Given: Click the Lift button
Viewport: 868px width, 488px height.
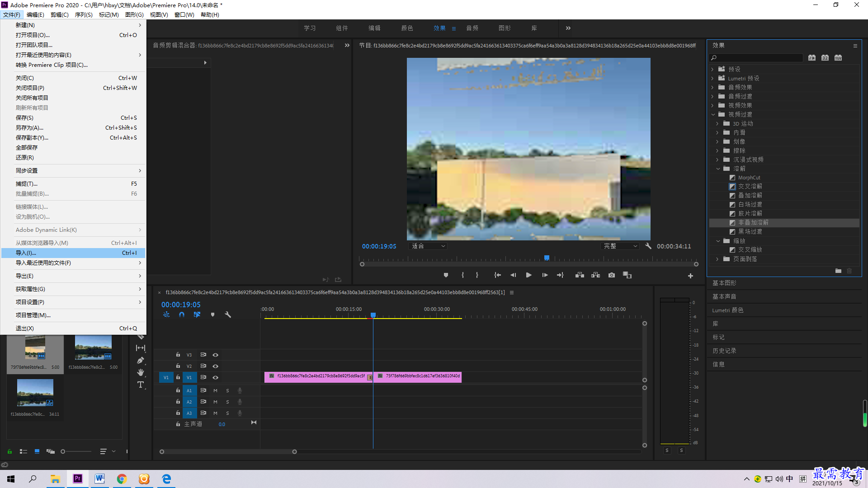Looking at the screenshot, I should (580, 275).
